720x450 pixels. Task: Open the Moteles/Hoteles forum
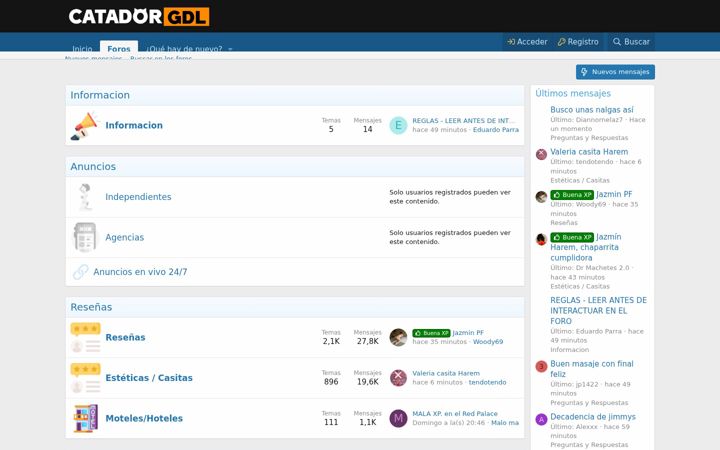pos(144,418)
